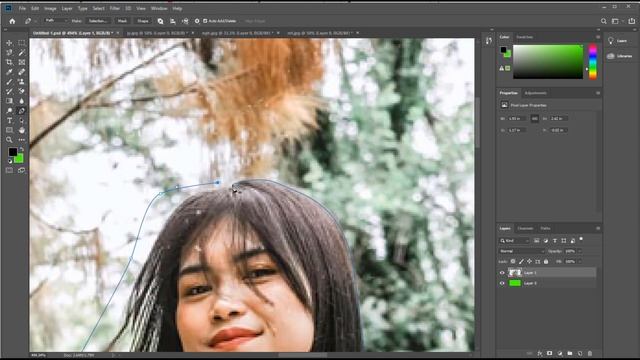Open the layer Kind filter dropdown

(x=515, y=241)
